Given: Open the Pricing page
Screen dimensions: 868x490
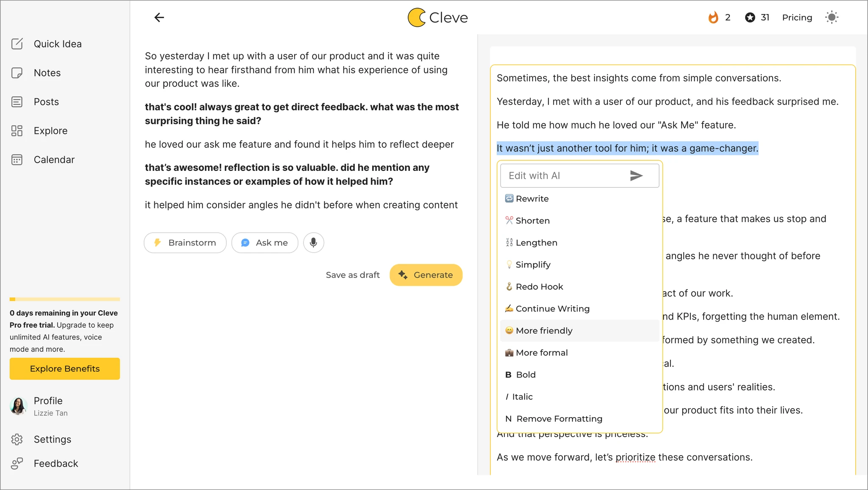Looking at the screenshot, I should (797, 17).
